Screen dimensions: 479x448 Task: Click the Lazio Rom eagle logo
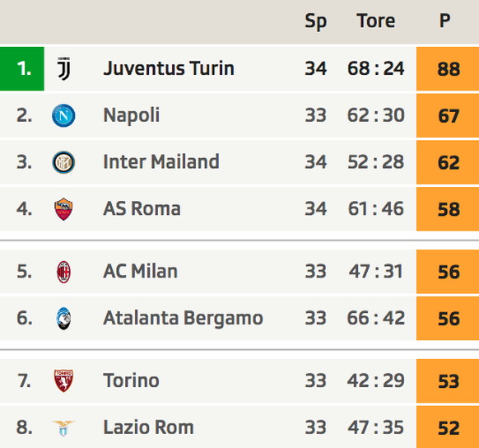click(63, 427)
